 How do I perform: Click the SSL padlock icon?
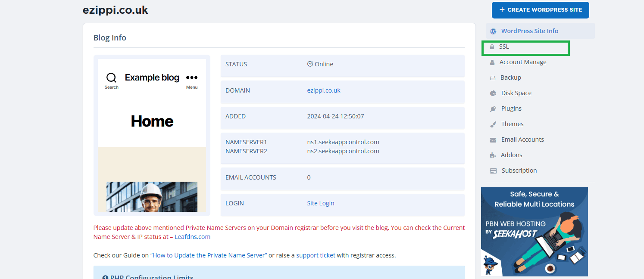(x=492, y=47)
